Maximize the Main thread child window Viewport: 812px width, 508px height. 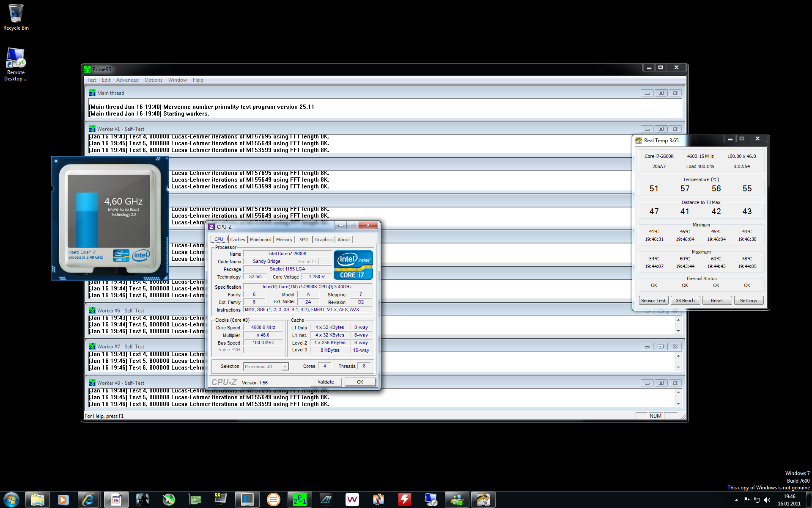click(661, 93)
